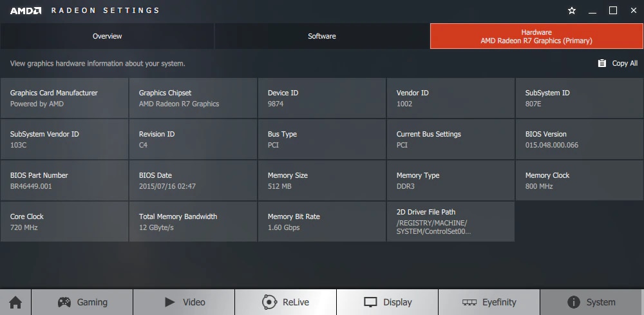Viewport: 644px width, 315px height.
Task: Click the favorites star icon
Action: pyautogui.click(x=572, y=11)
